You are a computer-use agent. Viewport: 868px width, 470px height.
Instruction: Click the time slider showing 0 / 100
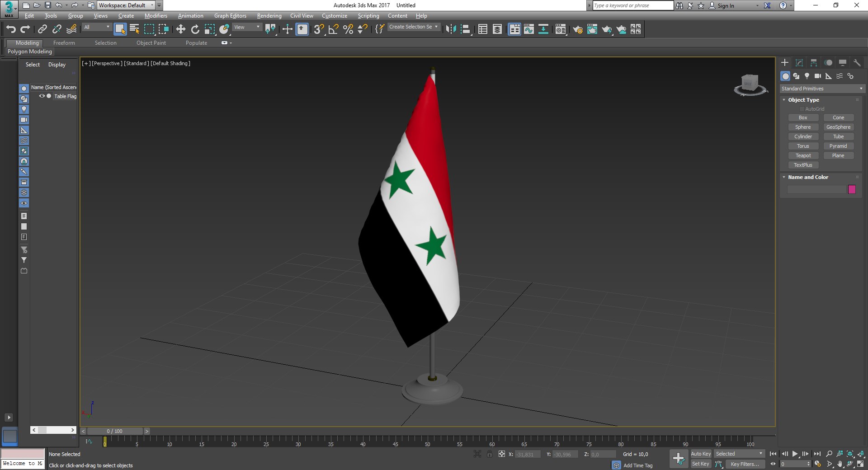point(115,431)
